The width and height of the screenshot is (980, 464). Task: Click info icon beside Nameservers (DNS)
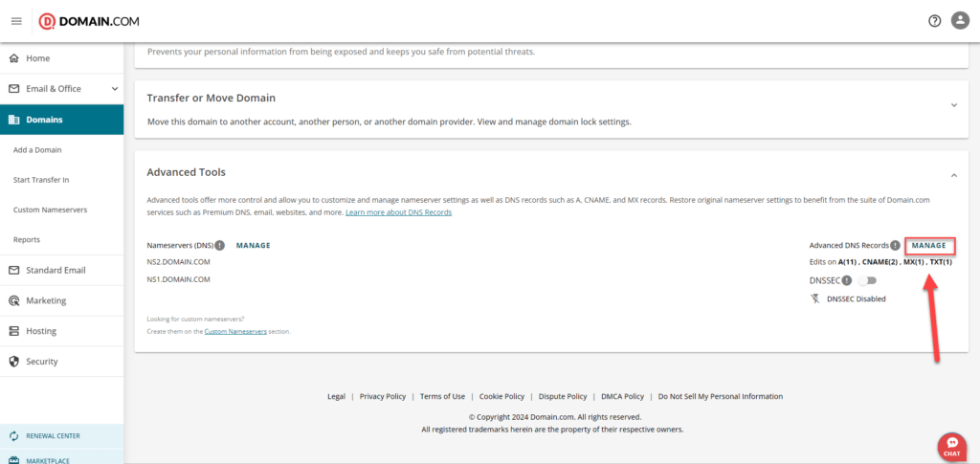(220, 246)
